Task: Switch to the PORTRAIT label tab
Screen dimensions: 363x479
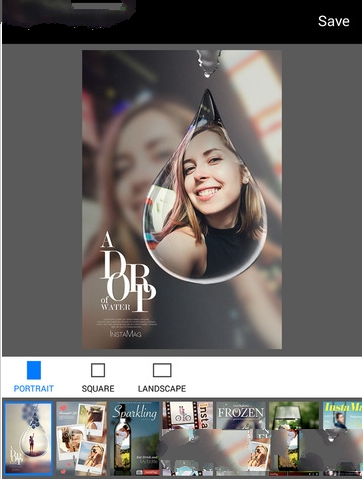Action: pos(34,389)
